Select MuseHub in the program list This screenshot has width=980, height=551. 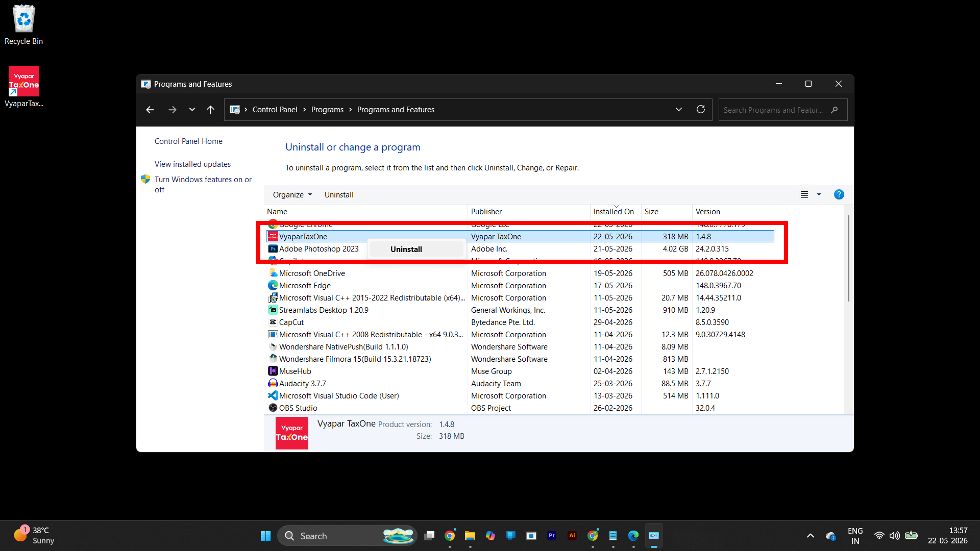pos(520,371)
